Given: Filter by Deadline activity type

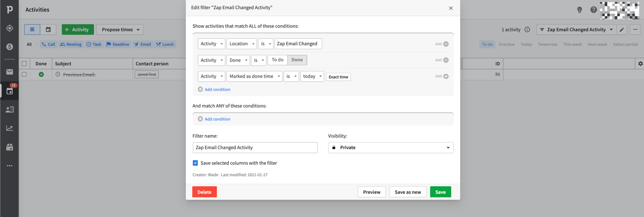Looking at the screenshot, I should point(118,44).
